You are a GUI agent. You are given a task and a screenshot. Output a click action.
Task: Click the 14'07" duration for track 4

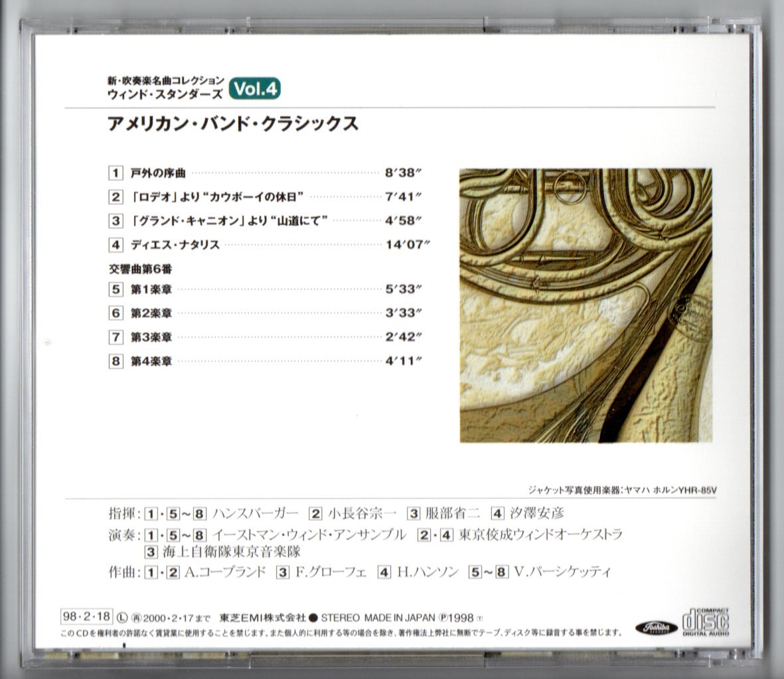(x=407, y=244)
